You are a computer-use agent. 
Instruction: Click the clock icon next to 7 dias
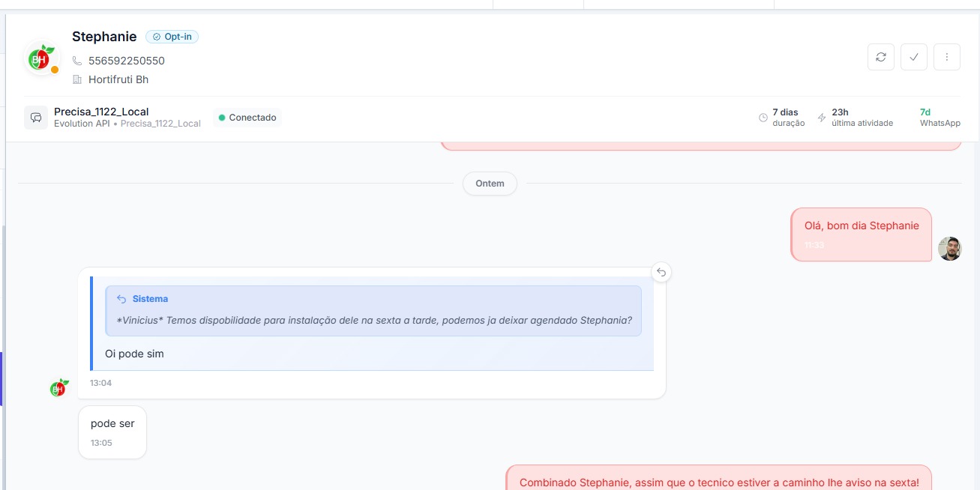tap(763, 118)
